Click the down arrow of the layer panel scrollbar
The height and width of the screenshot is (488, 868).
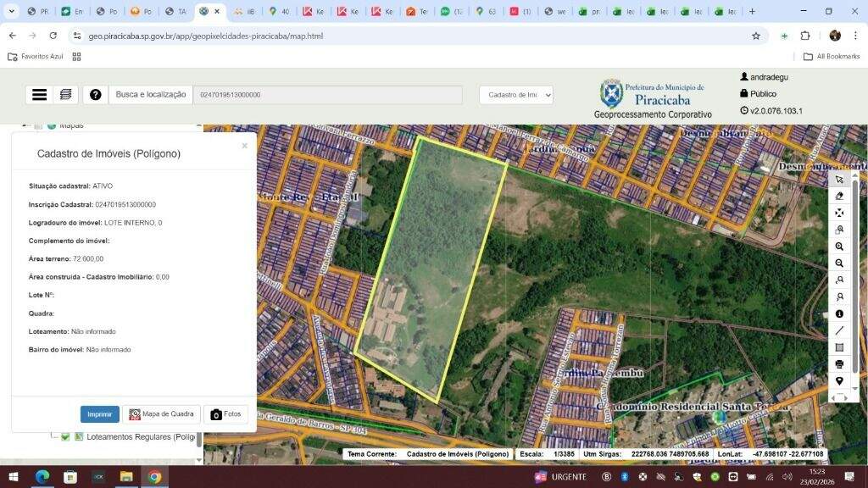199,460
